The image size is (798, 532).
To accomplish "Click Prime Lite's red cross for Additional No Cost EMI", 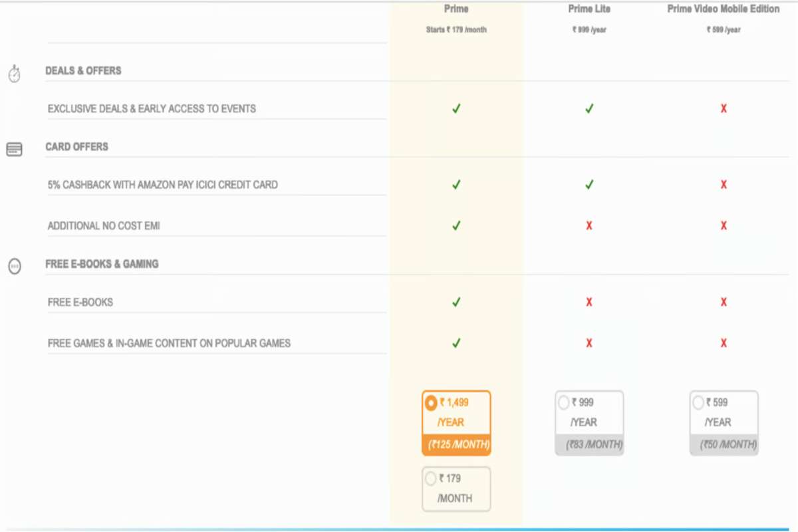I will (x=589, y=225).
